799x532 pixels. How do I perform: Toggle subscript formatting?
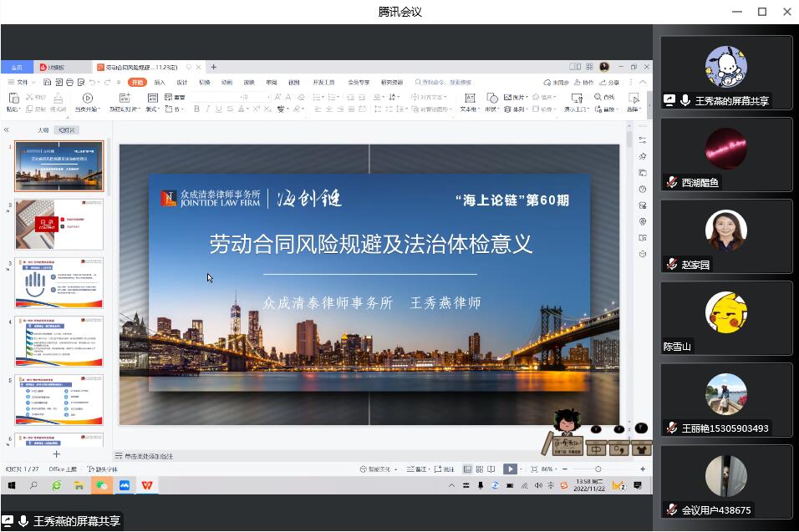click(x=267, y=109)
